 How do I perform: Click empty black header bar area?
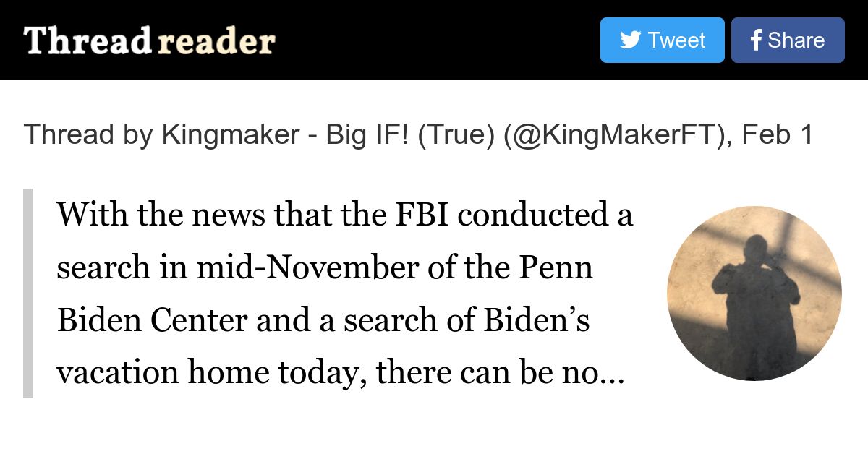coord(434,40)
